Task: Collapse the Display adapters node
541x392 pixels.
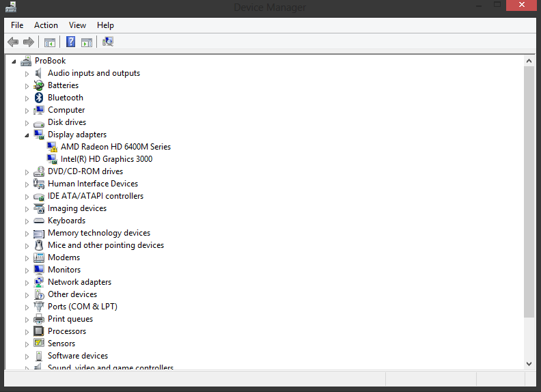Action: (x=27, y=135)
